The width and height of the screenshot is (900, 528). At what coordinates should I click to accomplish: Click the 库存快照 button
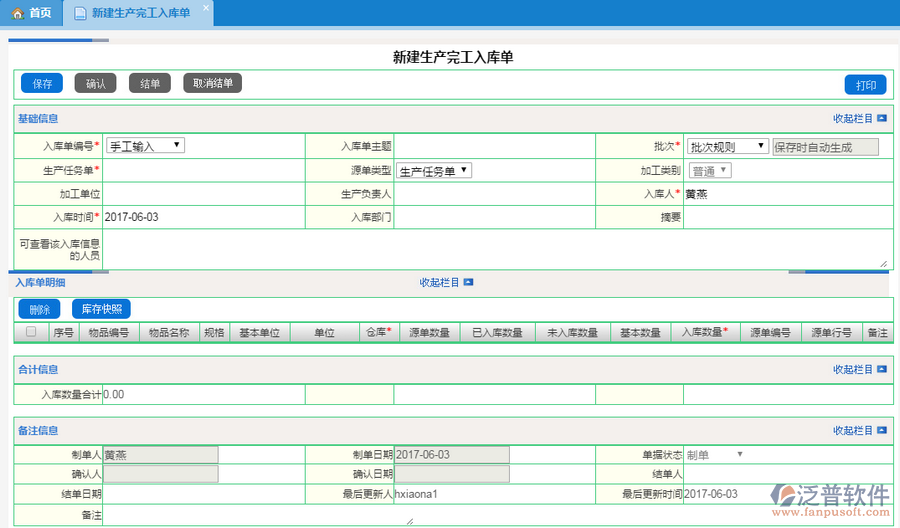click(x=101, y=310)
